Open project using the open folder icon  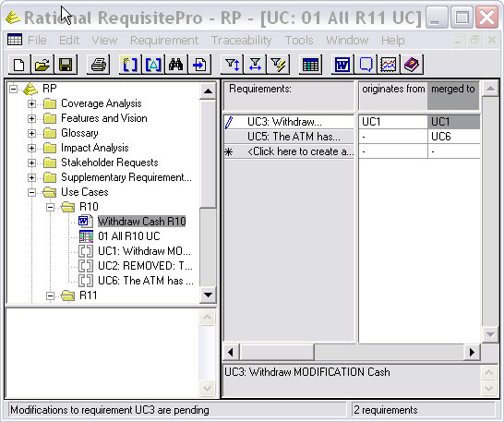click(x=42, y=65)
